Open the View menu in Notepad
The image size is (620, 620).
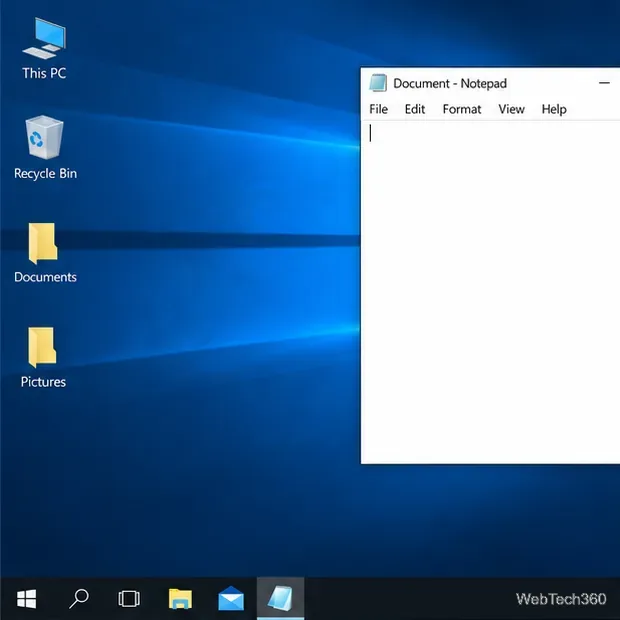pyautogui.click(x=511, y=109)
